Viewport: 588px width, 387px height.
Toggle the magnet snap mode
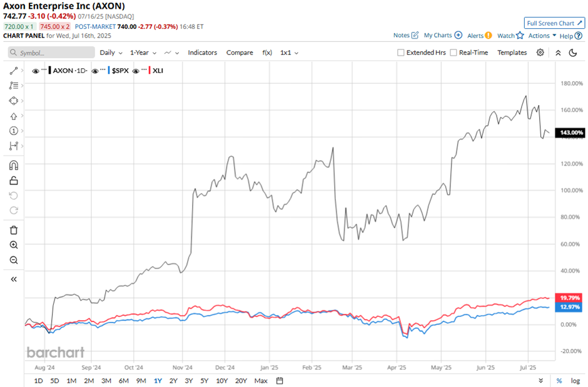tap(14, 165)
